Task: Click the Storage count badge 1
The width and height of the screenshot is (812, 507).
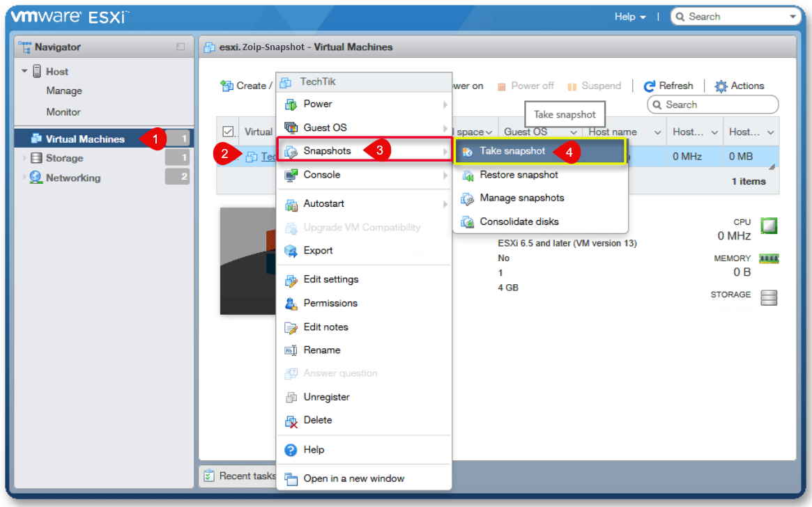Action: pos(177,158)
